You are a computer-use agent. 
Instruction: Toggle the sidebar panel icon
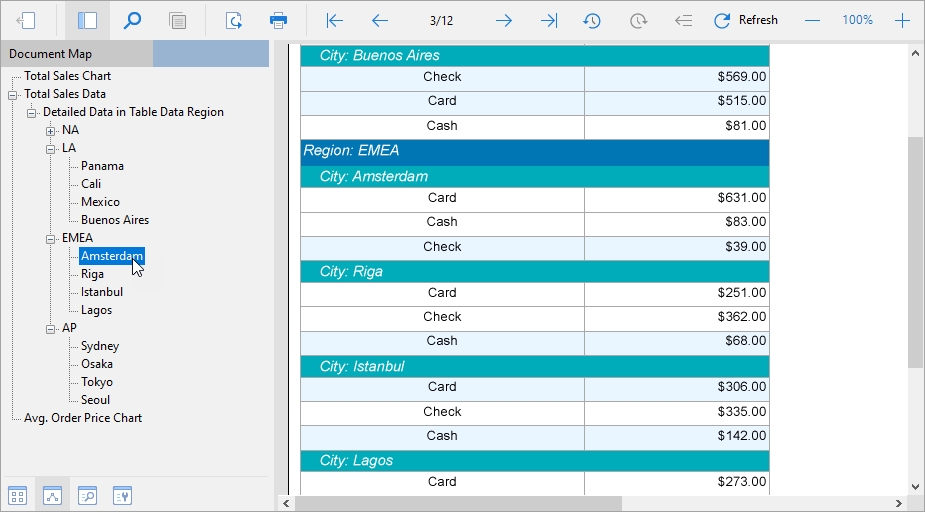(87, 21)
